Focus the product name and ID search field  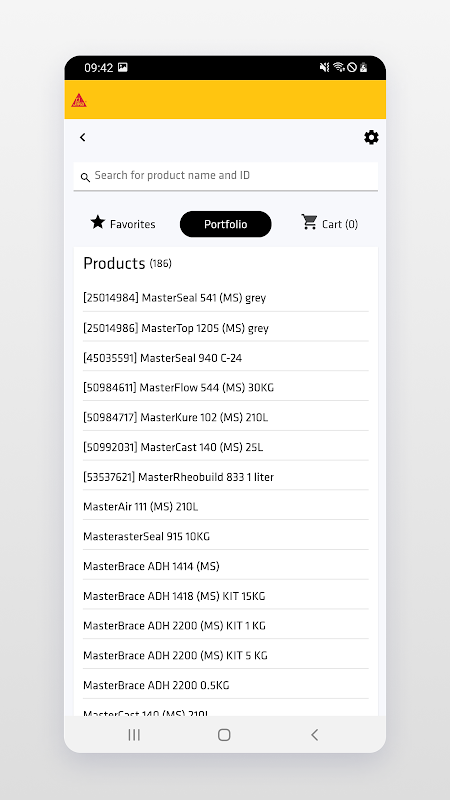(x=226, y=177)
